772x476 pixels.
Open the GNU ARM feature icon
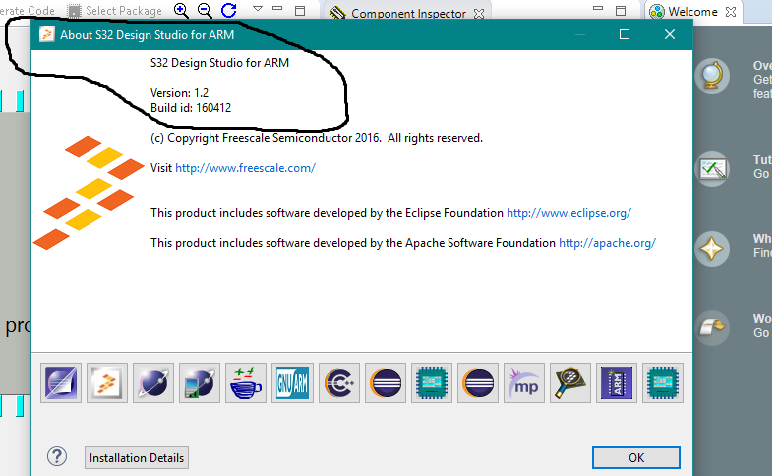[x=292, y=383]
